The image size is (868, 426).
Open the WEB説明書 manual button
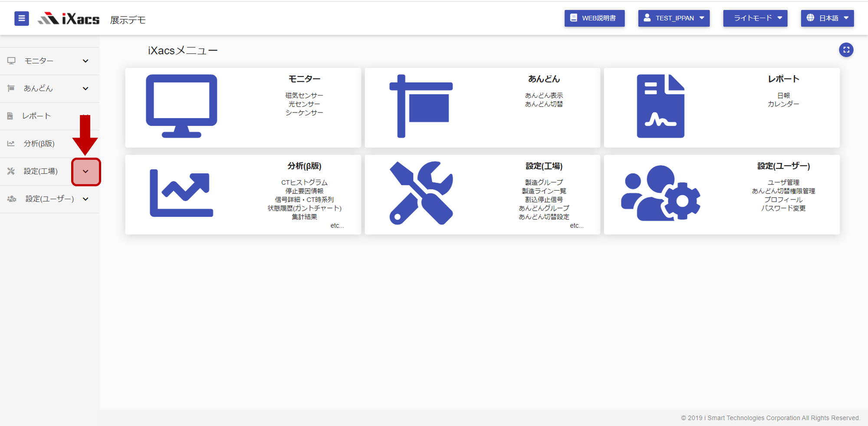pos(595,18)
